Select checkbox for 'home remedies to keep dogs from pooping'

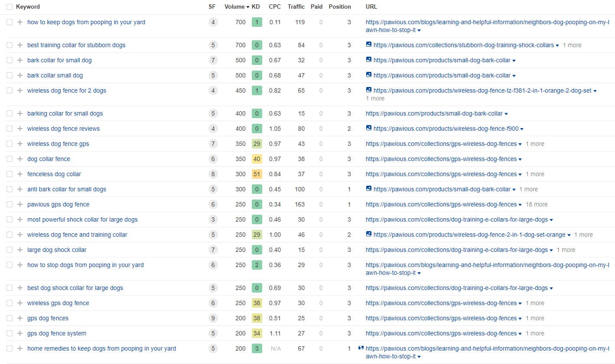pyautogui.click(x=10, y=348)
